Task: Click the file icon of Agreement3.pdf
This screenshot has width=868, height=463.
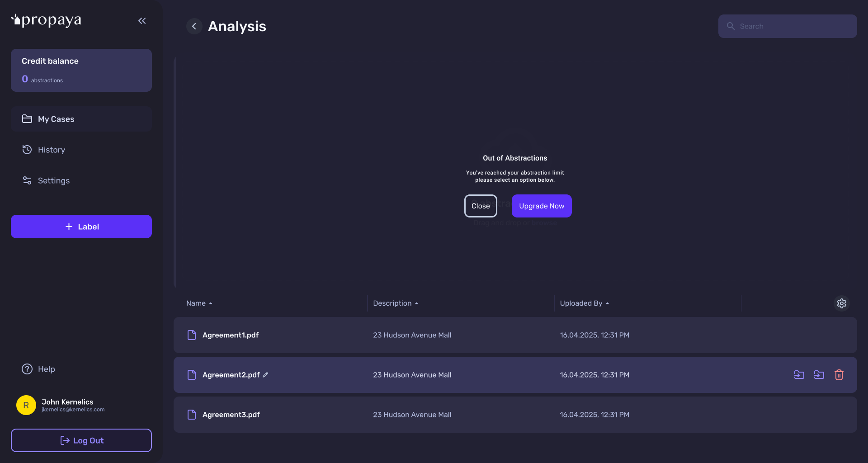Action: coord(192,415)
